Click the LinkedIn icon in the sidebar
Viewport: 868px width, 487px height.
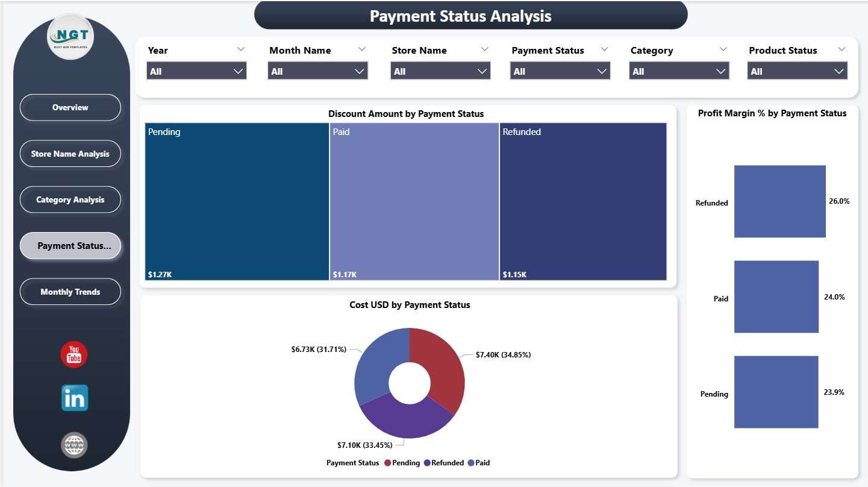click(x=73, y=398)
